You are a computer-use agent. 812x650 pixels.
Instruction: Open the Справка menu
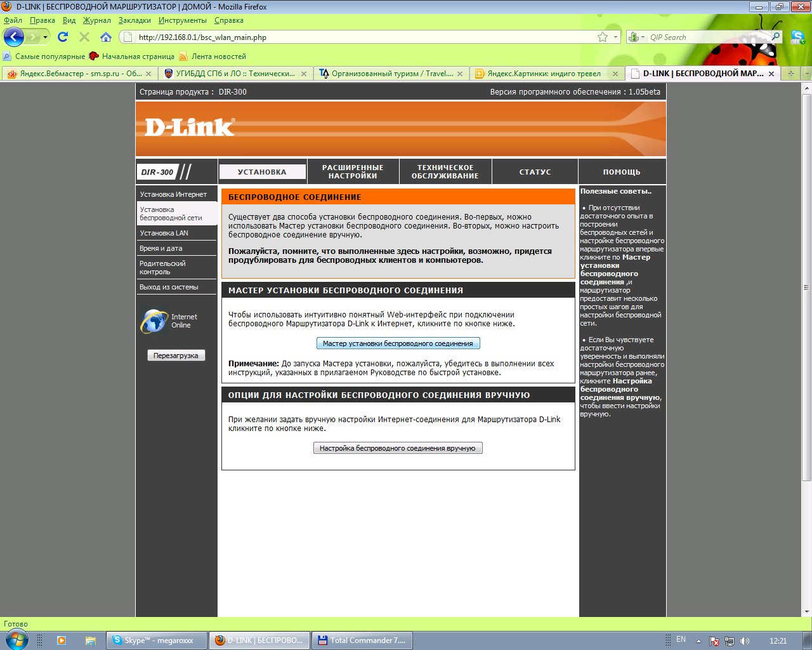229,20
